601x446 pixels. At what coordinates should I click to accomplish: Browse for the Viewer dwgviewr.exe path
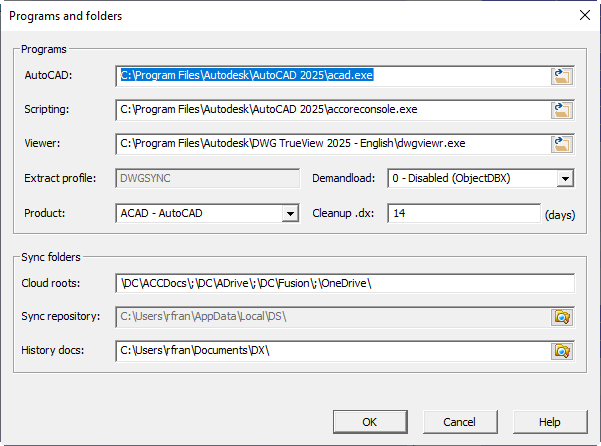pos(562,144)
